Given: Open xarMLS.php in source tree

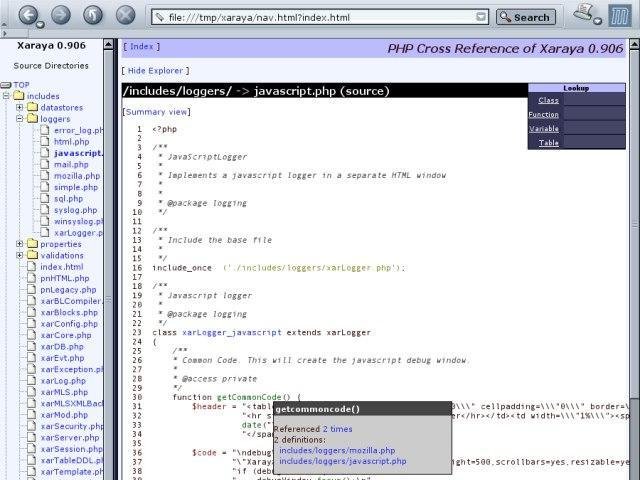Looking at the screenshot, I should pyautogui.click(x=64, y=392).
